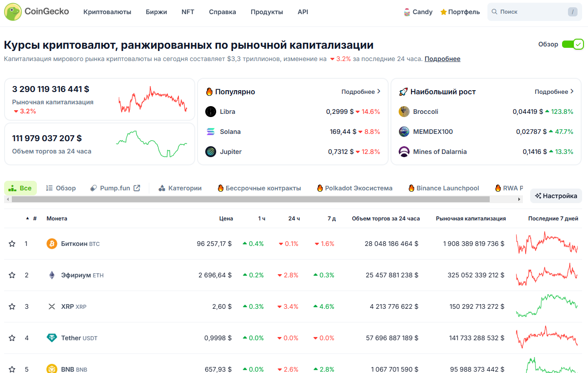
Task: Click the Ethereum diamond logo icon
Action: click(52, 275)
